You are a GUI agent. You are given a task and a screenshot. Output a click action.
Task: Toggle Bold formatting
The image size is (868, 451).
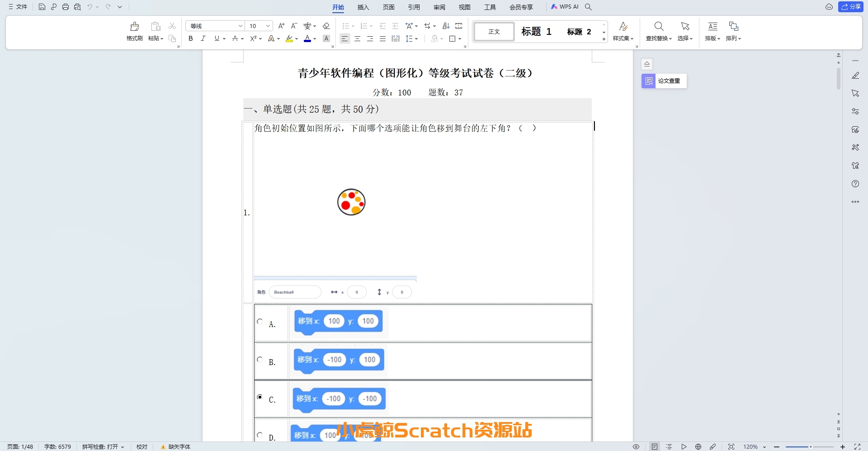click(191, 38)
